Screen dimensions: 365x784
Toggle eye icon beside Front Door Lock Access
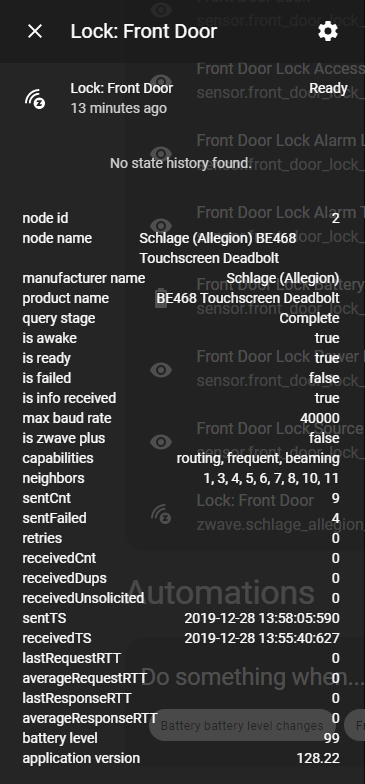point(161,82)
